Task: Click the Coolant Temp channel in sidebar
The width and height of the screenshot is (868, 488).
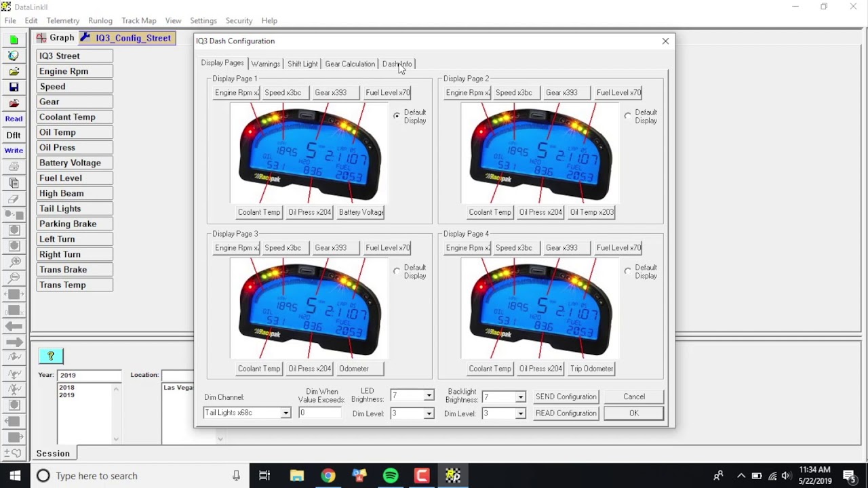Action: click(75, 117)
